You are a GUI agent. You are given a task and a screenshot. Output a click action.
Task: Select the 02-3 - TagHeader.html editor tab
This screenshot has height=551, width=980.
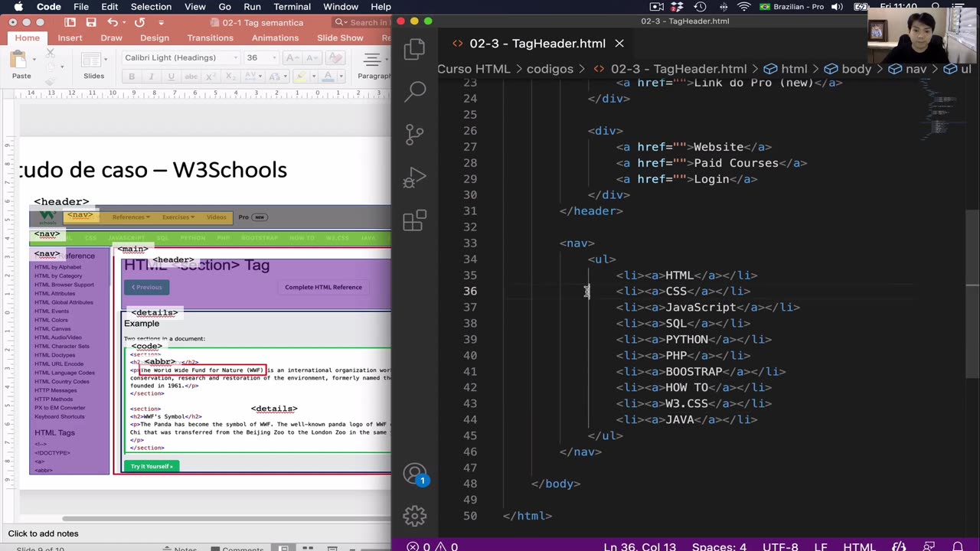coord(537,44)
